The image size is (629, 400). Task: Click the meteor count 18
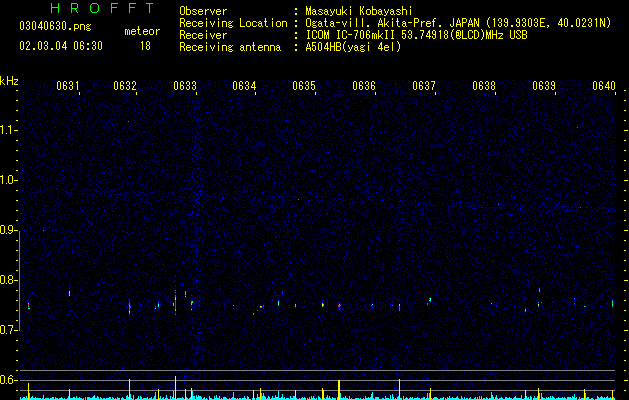(145, 46)
